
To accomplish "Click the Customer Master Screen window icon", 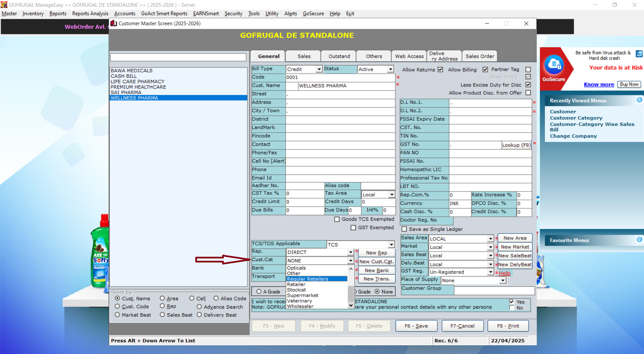I will [114, 24].
